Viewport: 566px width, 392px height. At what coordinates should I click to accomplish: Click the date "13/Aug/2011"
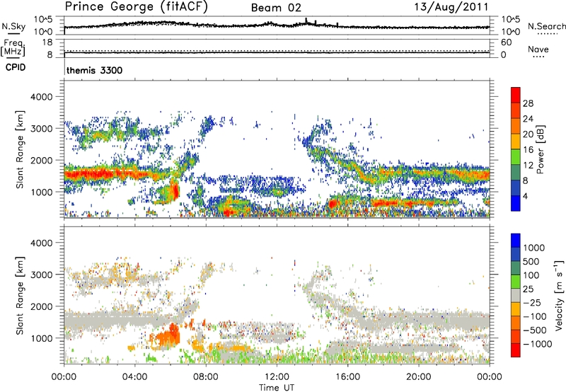point(451,6)
